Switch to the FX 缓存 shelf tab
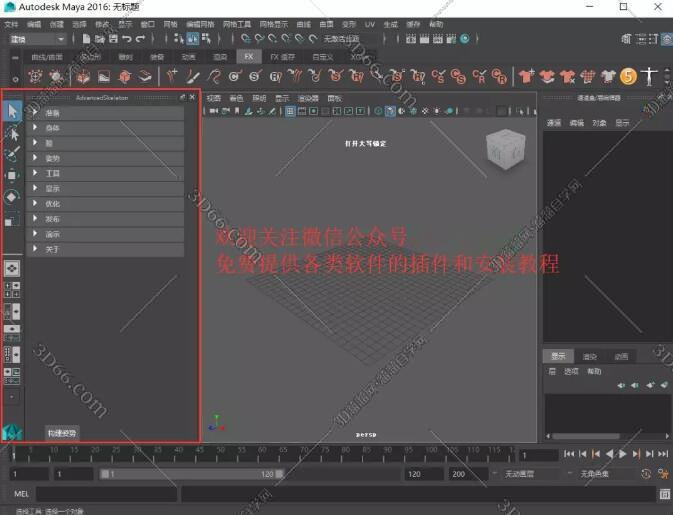The image size is (673, 515). (282, 57)
